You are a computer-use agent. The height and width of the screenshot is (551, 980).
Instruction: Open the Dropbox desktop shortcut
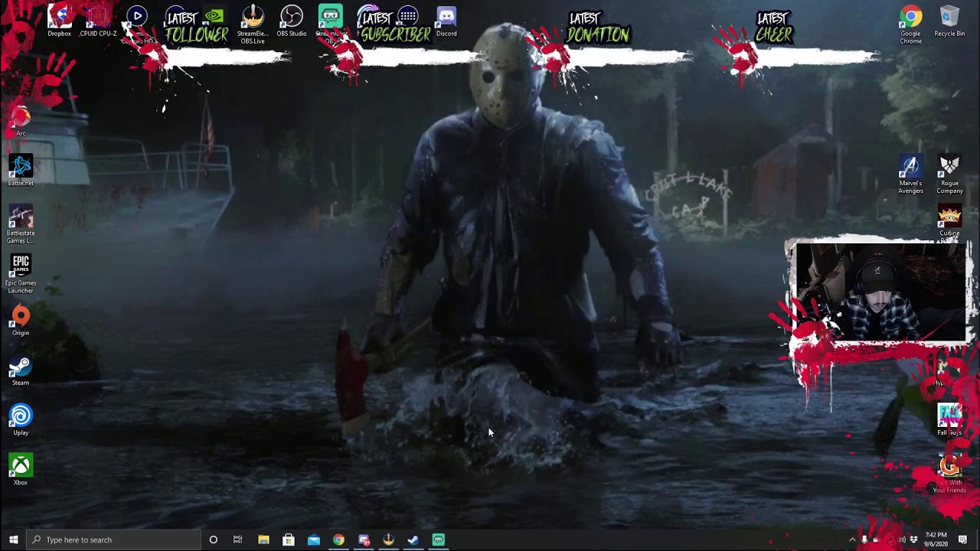[x=60, y=20]
